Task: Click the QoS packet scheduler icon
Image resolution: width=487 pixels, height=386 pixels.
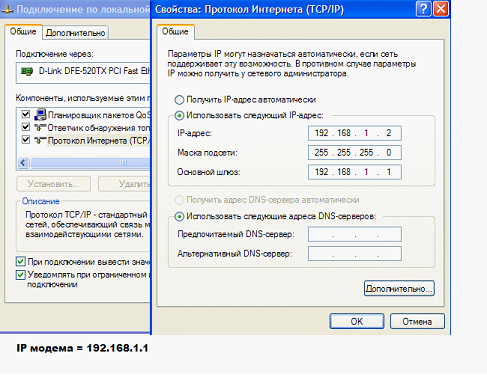Action: [x=40, y=114]
